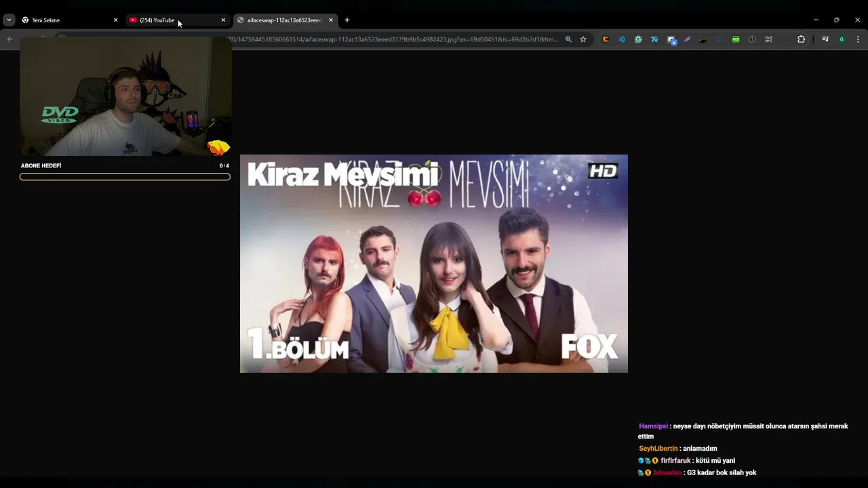Click the '0 / 4' subscriber count
The image size is (868, 488).
click(x=224, y=166)
